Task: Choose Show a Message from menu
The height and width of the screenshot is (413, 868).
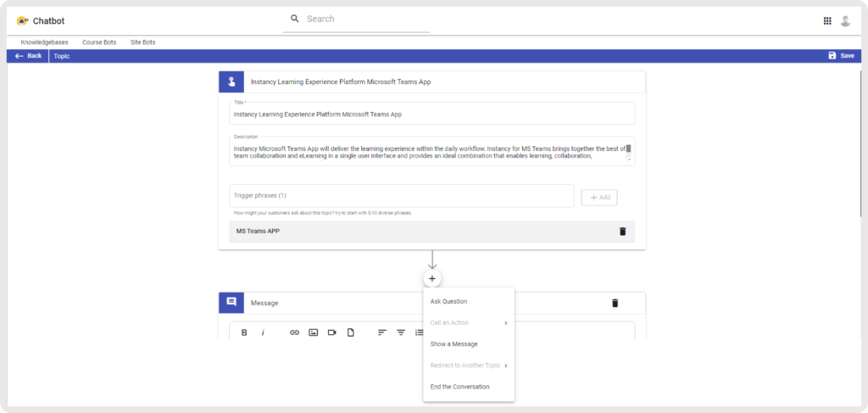Action: [454, 343]
